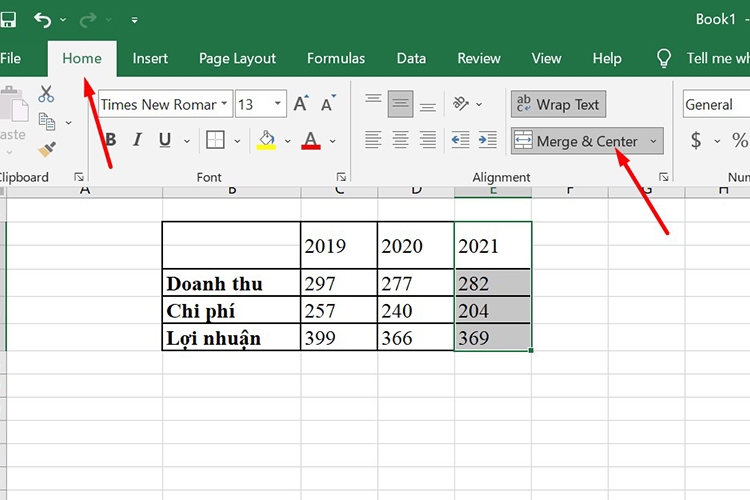Increase the cell indent
Viewport: 750px width, 500px height.
[488, 140]
